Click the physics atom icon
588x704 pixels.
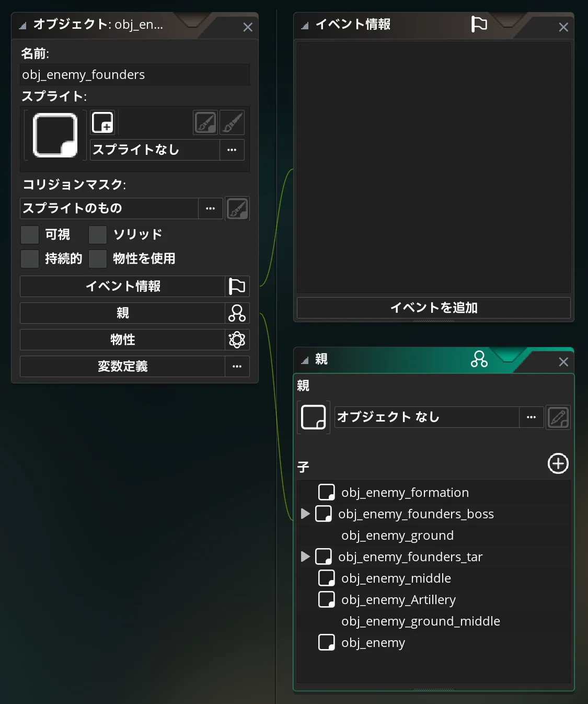[237, 339]
